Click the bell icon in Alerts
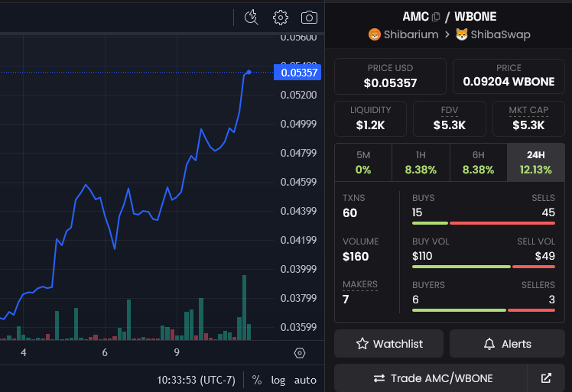Viewport: 572px width, 392px height. tap(489, 344)
